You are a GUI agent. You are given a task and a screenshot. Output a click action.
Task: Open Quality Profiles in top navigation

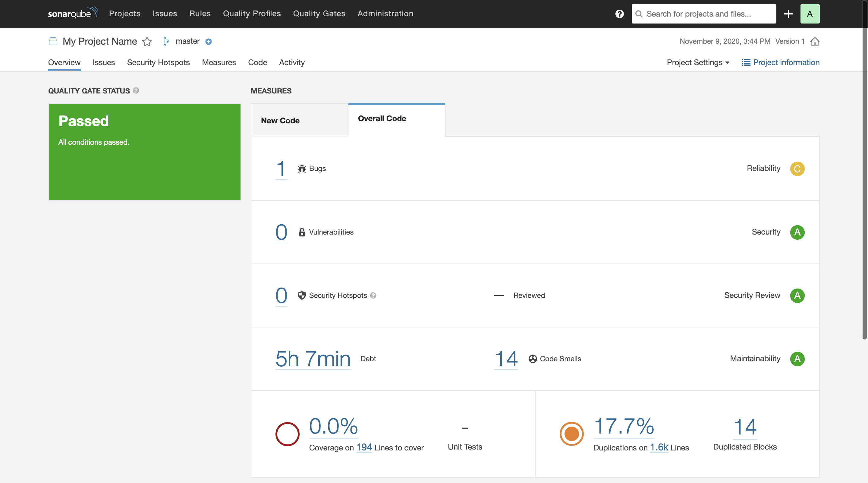[252, 14]
